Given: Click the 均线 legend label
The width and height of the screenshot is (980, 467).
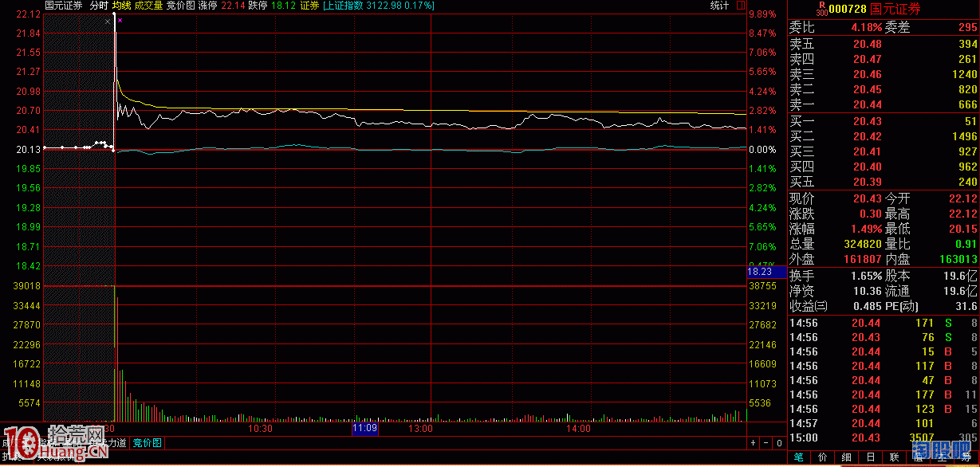Looking at the screenshot, I should pyautogui.click(x=121, y=6).
